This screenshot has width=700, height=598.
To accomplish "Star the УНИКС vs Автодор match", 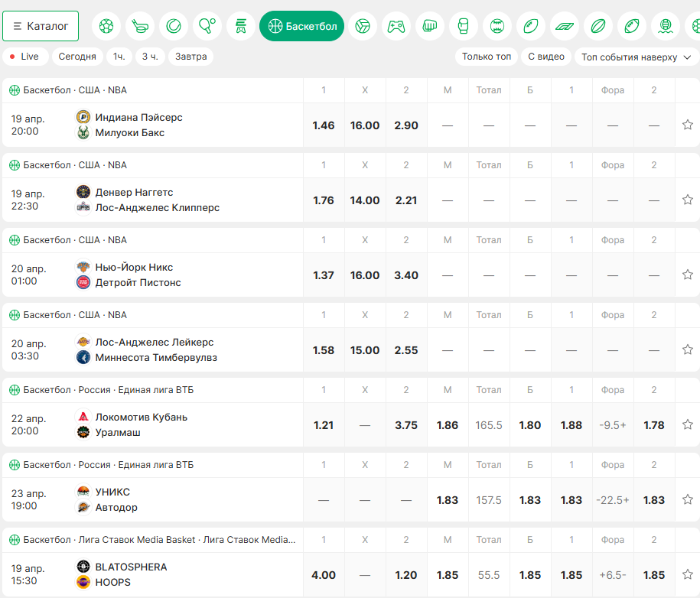I will (x=688, y=500).
